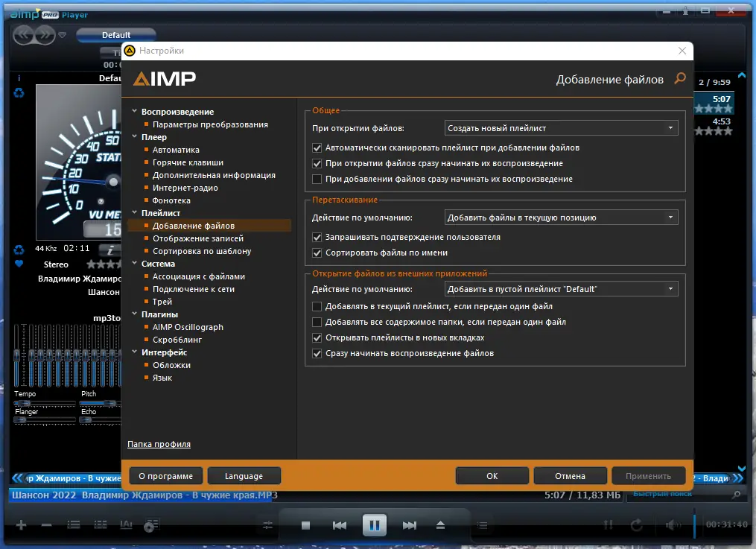
Task: Open Ассоциация с файлами settings page
Action: coord(199,276)
